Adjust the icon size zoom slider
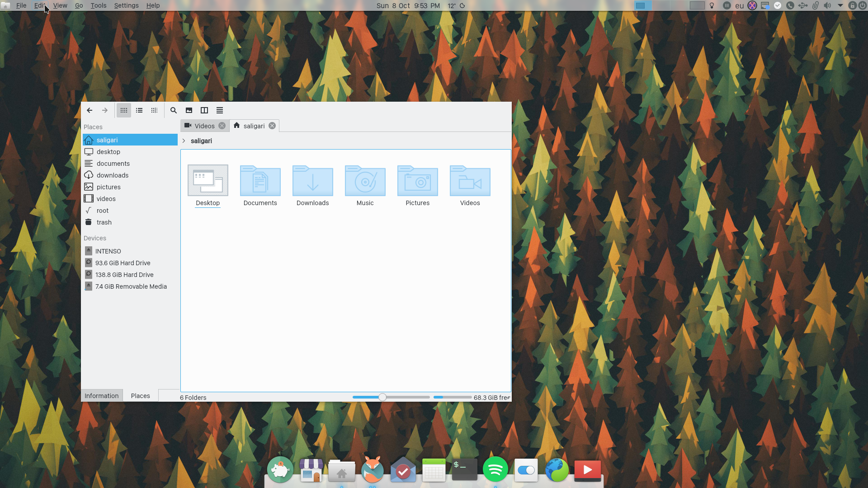The image size is (868, 488). tap(383, 397)
